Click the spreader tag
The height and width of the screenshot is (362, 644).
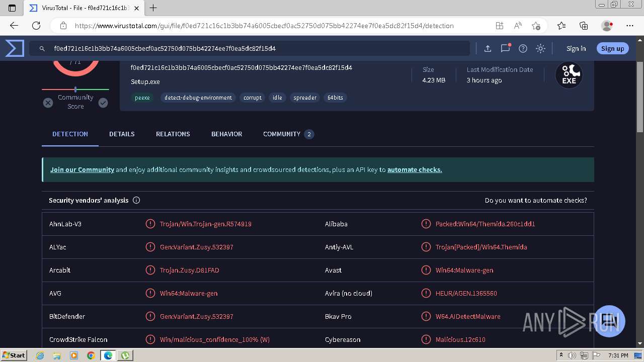(x=305, y=98)
